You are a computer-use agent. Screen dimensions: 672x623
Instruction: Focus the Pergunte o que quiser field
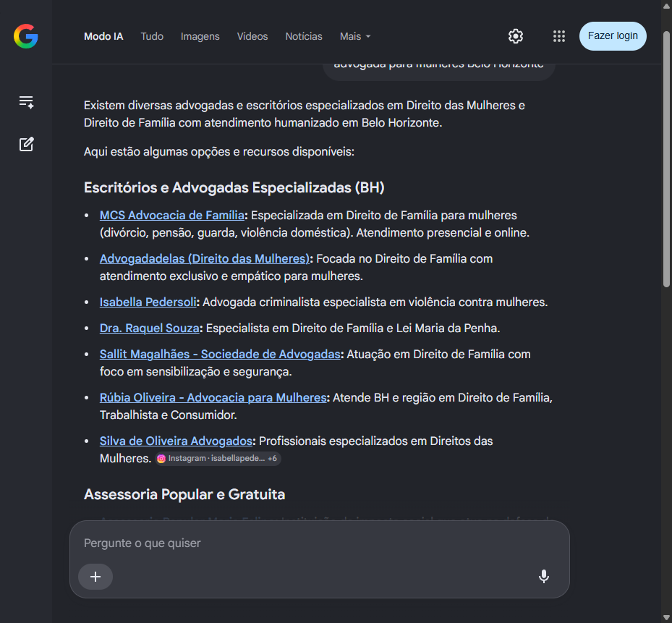[319, 543]
